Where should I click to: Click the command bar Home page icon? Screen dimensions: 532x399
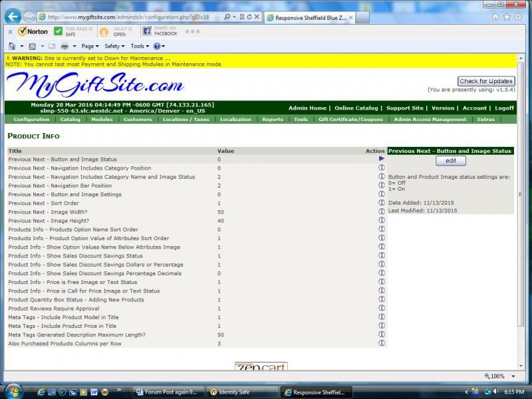(12, 46)
